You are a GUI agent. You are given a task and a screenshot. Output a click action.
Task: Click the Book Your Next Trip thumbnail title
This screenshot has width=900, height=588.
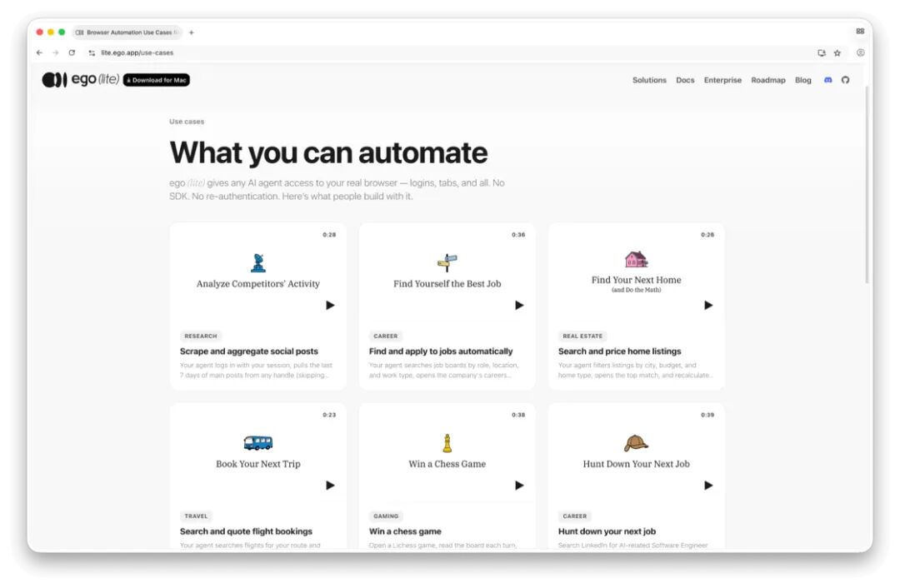coord(258,464)
